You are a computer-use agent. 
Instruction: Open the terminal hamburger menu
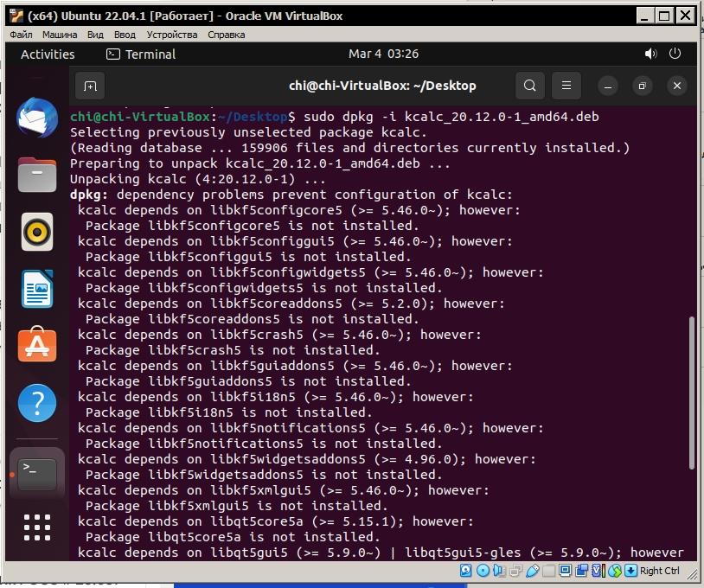(566, 86)
